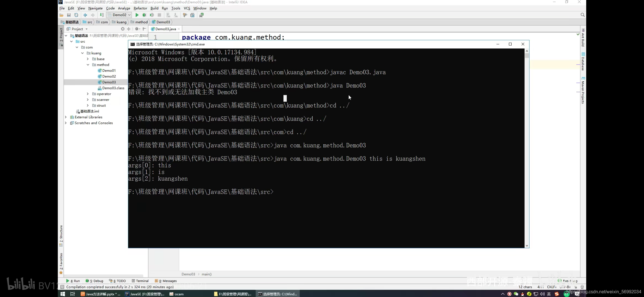The width and height of the screenshot is (644, 297).
Task: Collapse the method package node
Action: point(88,65)
